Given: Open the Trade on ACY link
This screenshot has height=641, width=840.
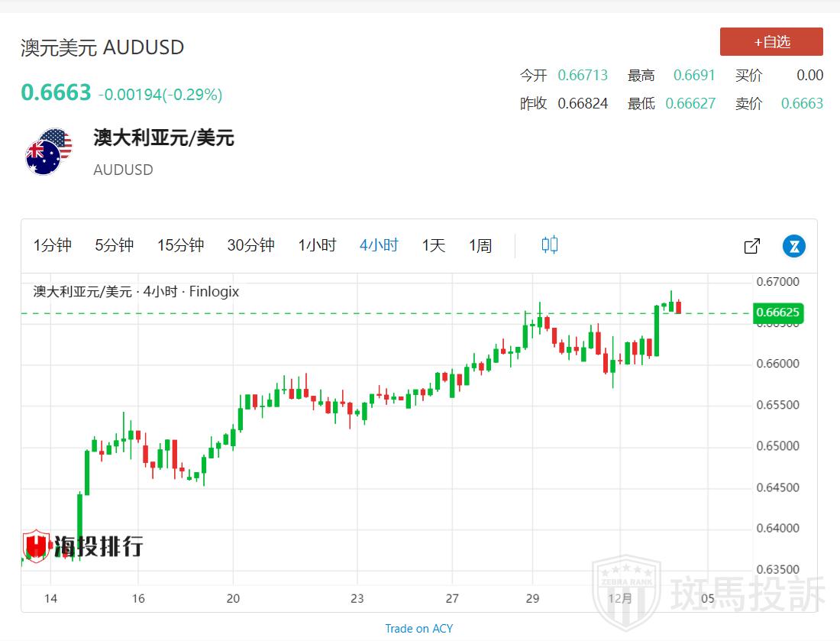Looking at the screenshot, I should pyautogui.click(x=418, y=629).
